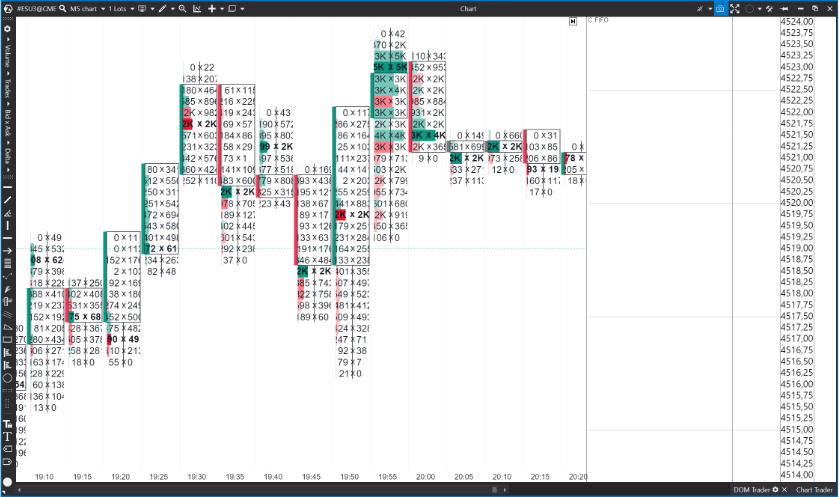This screenshot has width=839, height=497.
Task: Expand the pencil tool dropdown arrow
Action: point(172,9)
